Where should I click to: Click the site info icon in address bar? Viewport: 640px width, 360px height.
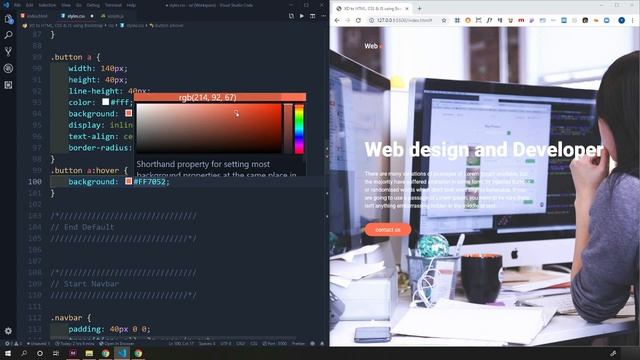point(371,20)
